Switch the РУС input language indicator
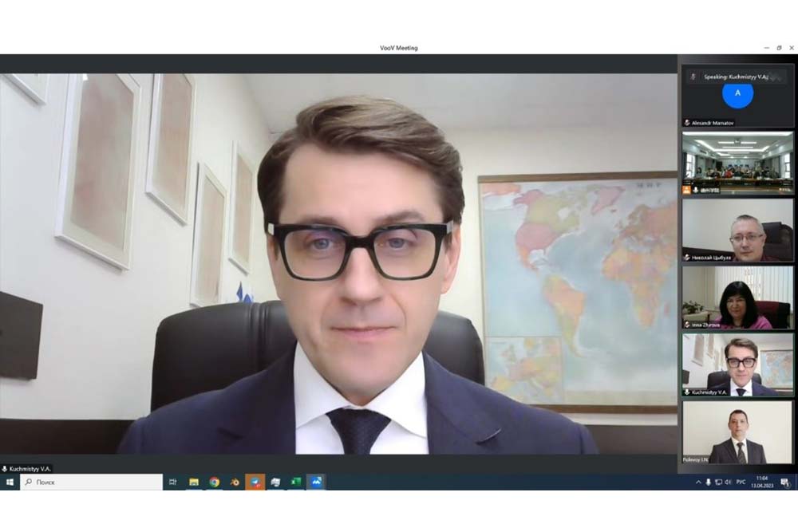Screen dimensions: 798x532 (x=741, y=483)
